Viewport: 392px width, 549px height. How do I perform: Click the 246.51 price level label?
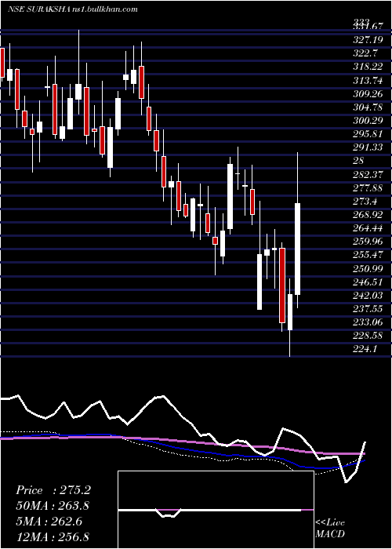click(x=369, y=282)
